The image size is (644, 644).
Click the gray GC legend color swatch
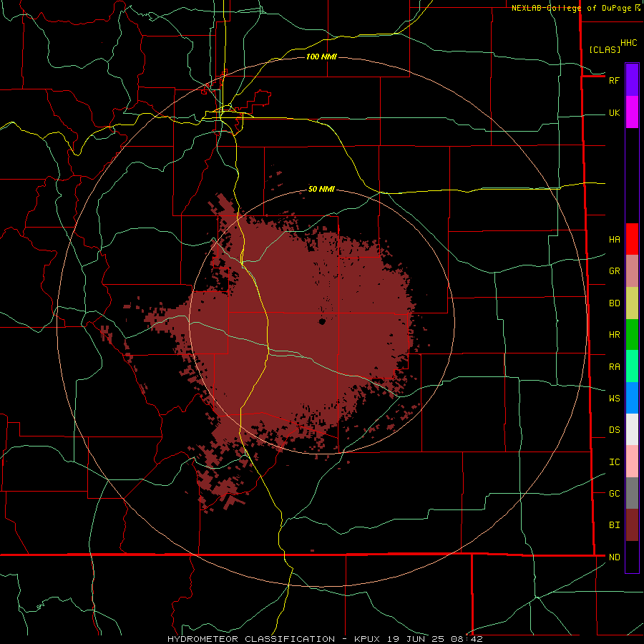632,493
